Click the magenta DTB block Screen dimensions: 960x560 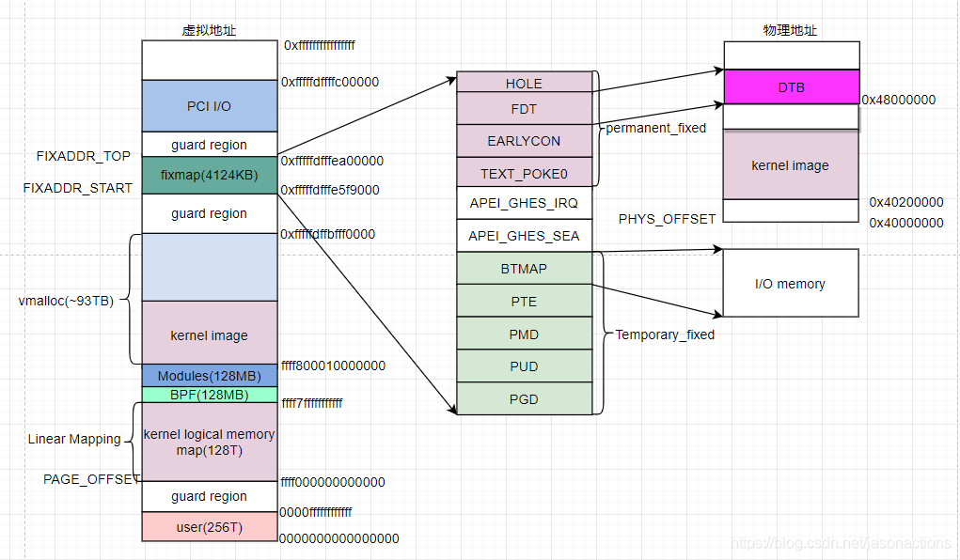(x=792, y=86)
